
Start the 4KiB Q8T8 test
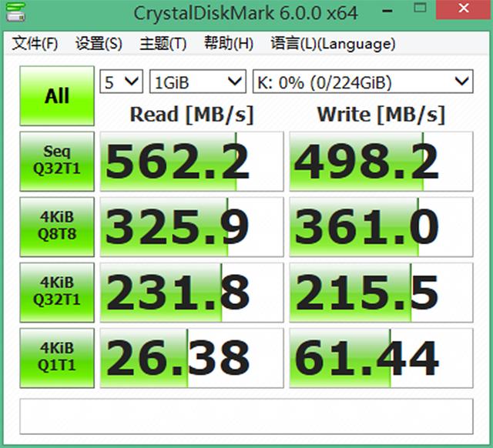pos(57,227)
